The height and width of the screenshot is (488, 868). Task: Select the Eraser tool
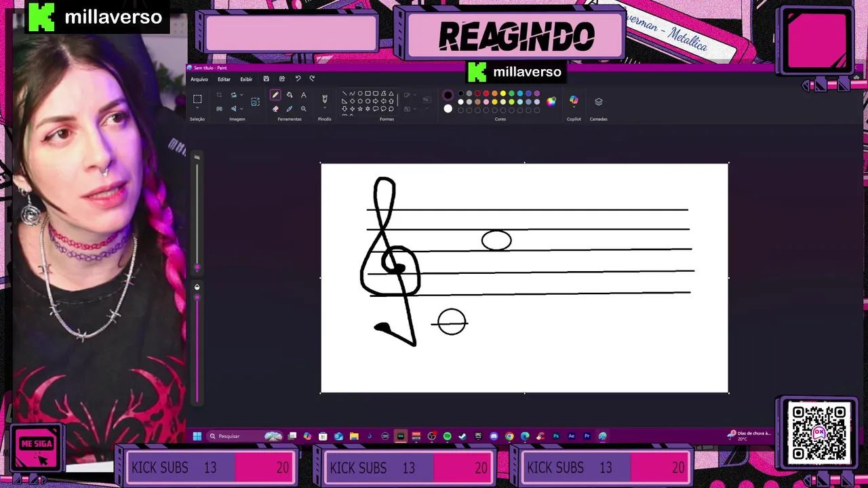click(x=275, y=108)
